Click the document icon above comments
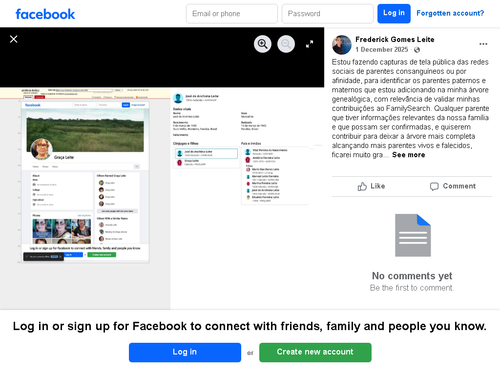Screen dimensions: 500x375 pyautogui.click(x=413, y=235)
